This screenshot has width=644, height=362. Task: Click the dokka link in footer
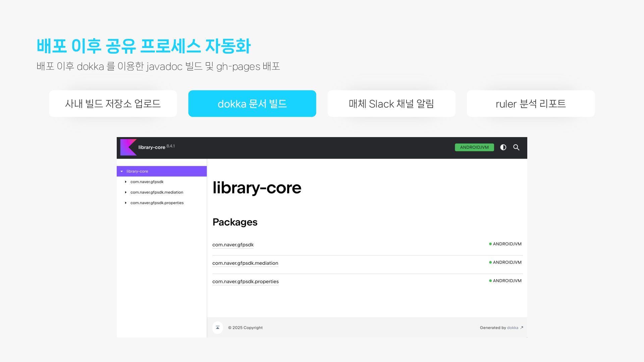(512, 328)
